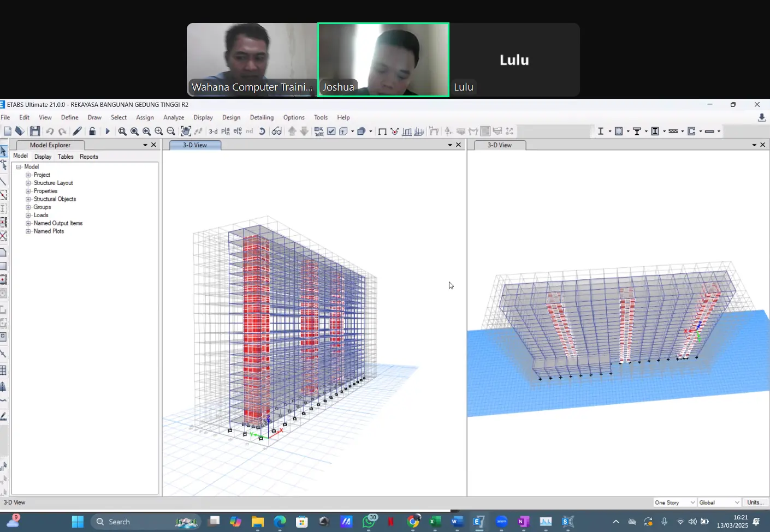This screenshot has height=532, width=770.
Task: Switch to the Display tab in Model Explorer
Action: pyautogui.click(x=43, y=157)
